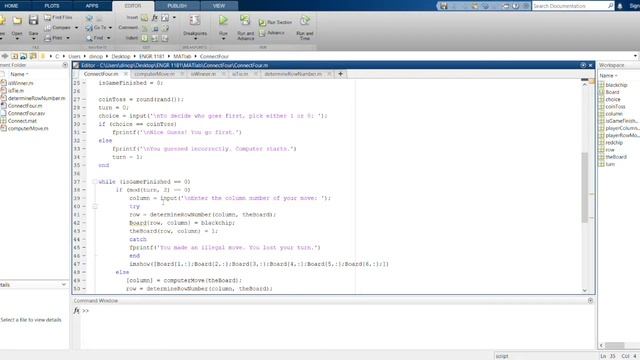The image size is (640, 360).
Task: Run the script with the green Run icon
Action: [223, 20]
